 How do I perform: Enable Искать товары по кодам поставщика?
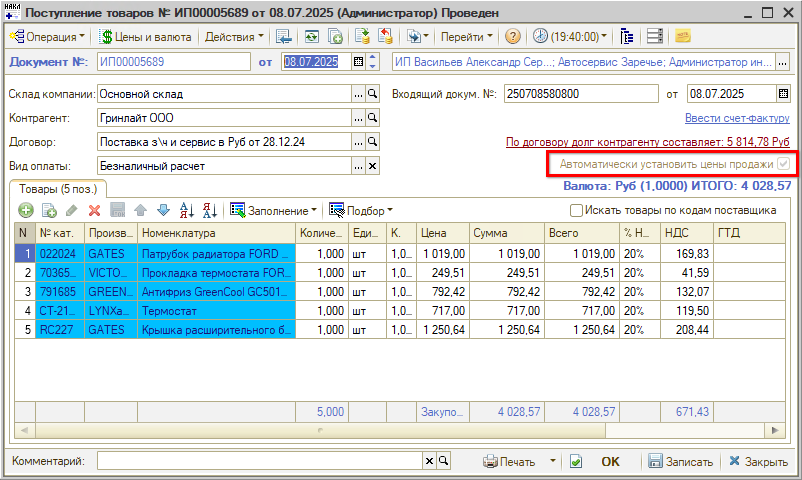[x=576, y=210]
